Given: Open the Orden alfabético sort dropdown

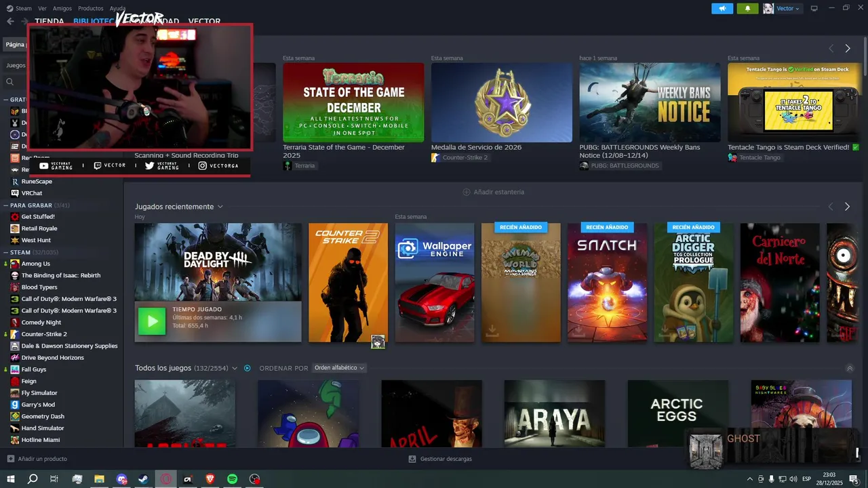Looking at the screenshot, I should point(339,368).
